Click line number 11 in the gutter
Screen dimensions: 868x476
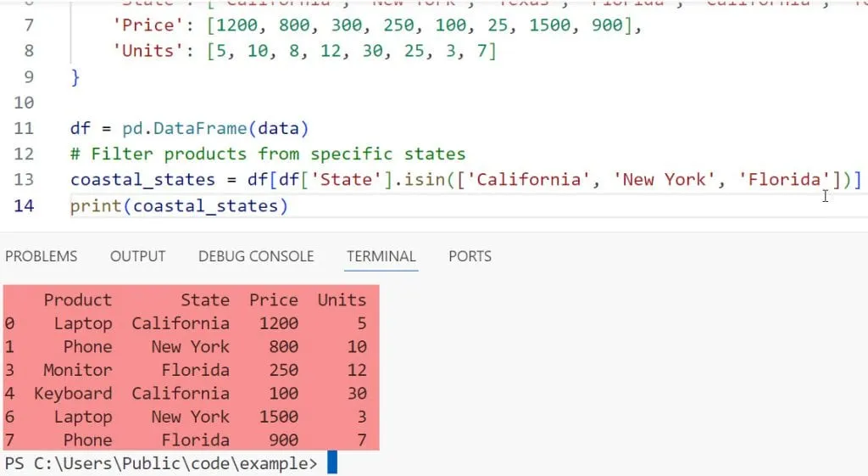[x=24, y=129]
